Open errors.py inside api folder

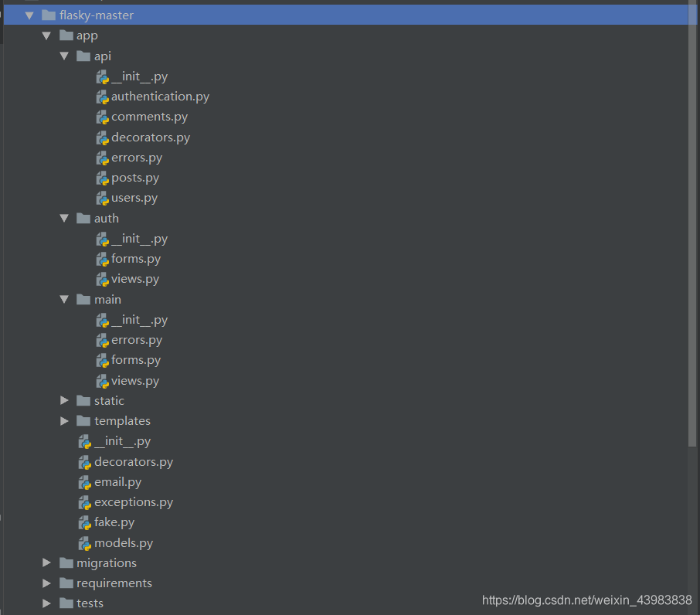[x=137, y=158]
